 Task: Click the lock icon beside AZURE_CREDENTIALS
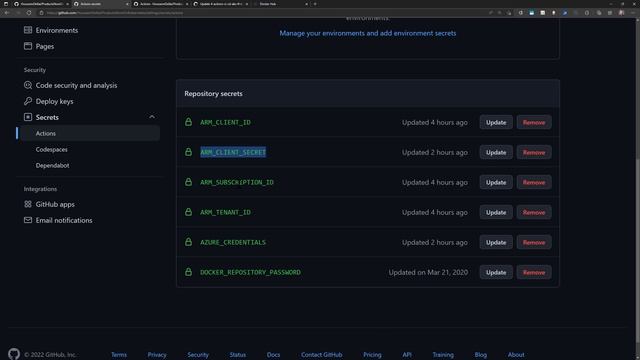[188, 242]
